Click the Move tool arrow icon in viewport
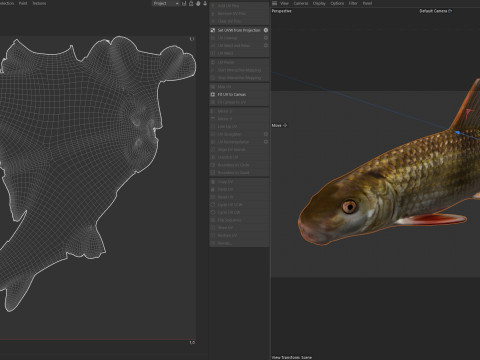Viewport: 480px width, 360px height. point(285,125)
